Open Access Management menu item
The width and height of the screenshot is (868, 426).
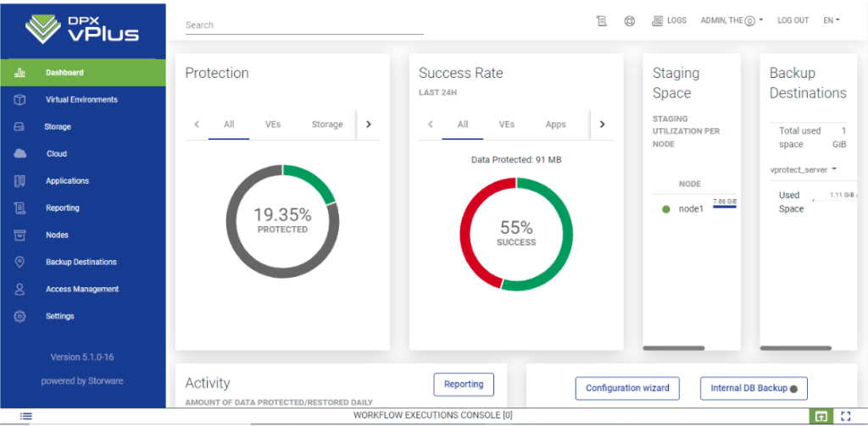[x=82, y=290]
